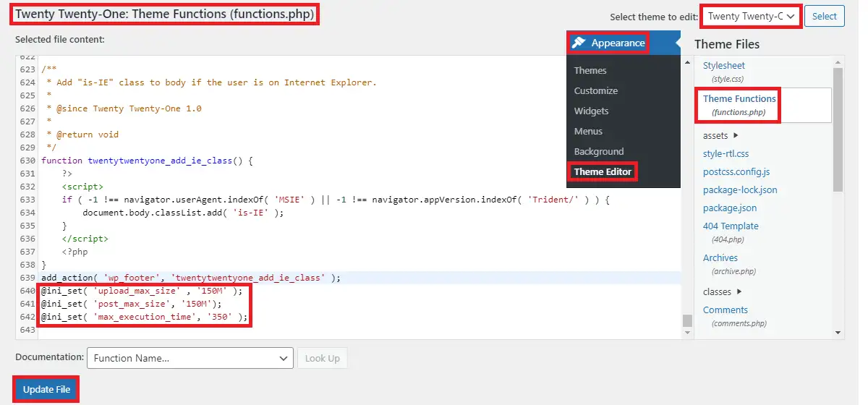Open 404 Template file
868x405 pixels.
tap(731, 226)
